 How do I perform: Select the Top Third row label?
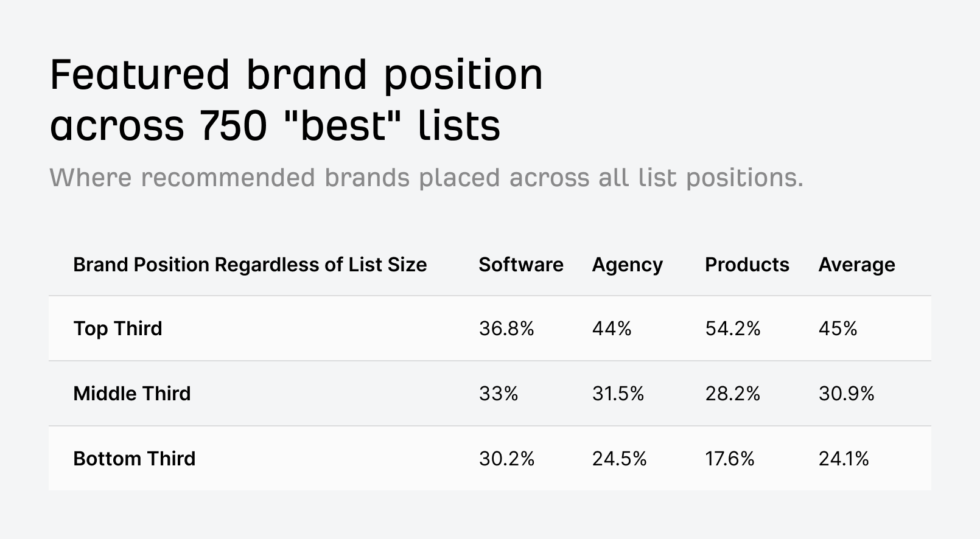point(117,329)
